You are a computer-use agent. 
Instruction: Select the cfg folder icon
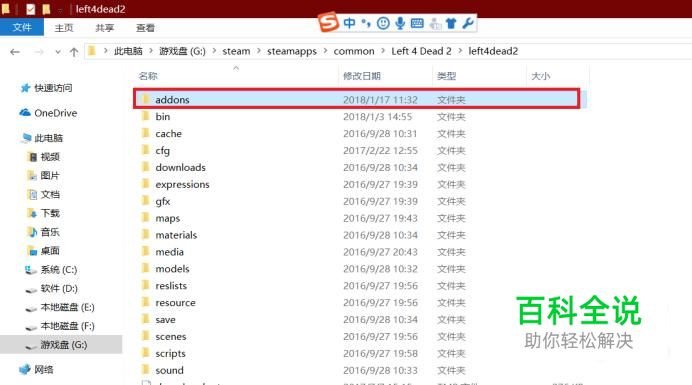tap(146, 150)
